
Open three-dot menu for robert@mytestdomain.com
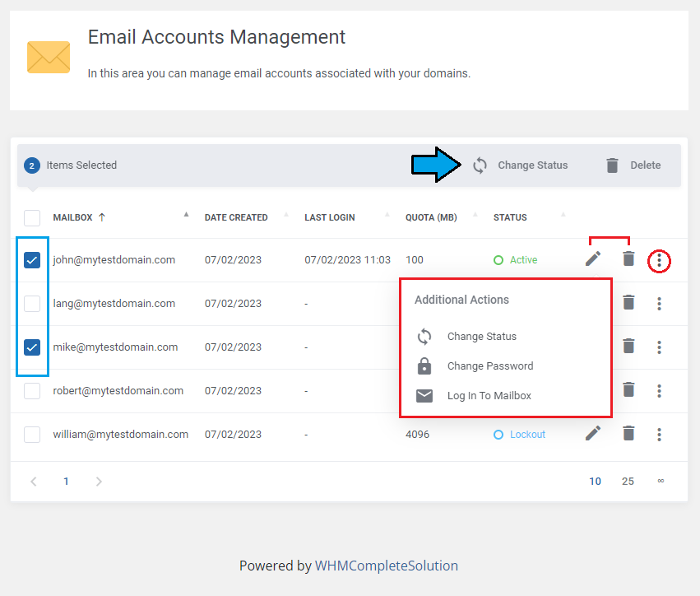(x=659, y=391)
